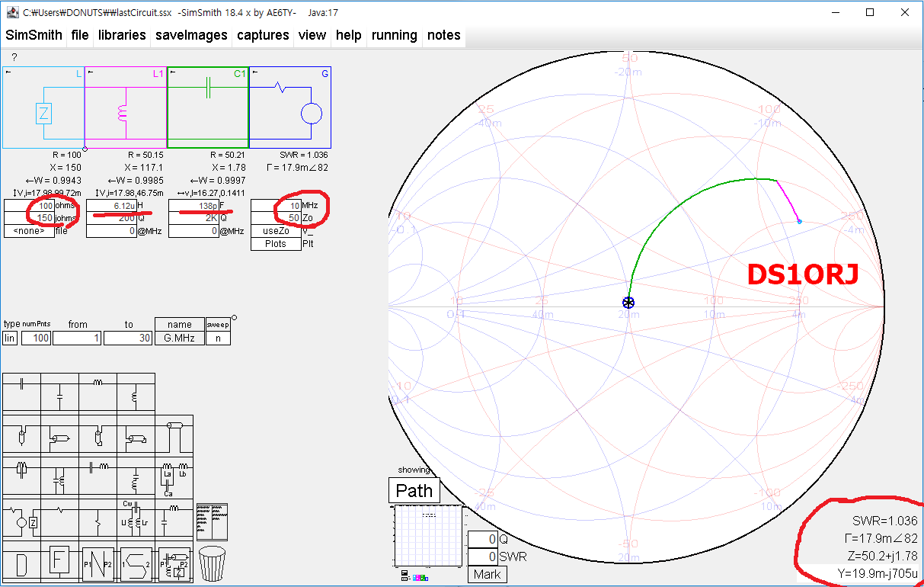Edit the L1 inductance 6.12u field
Screen dimensions: 924x587
tap(111, 206)
